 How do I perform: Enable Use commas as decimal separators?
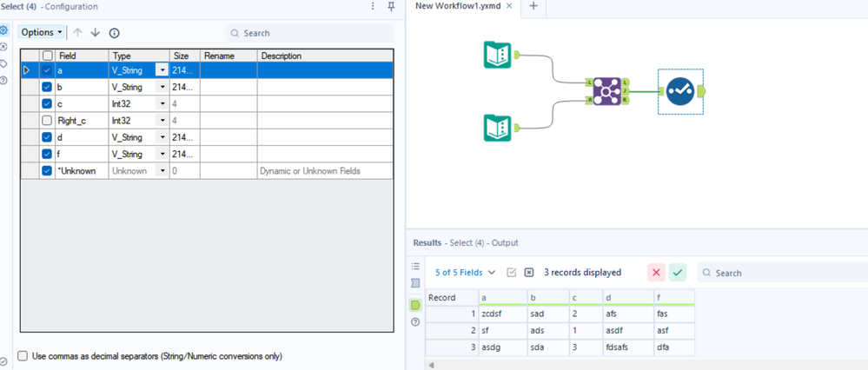coord(23,356)
